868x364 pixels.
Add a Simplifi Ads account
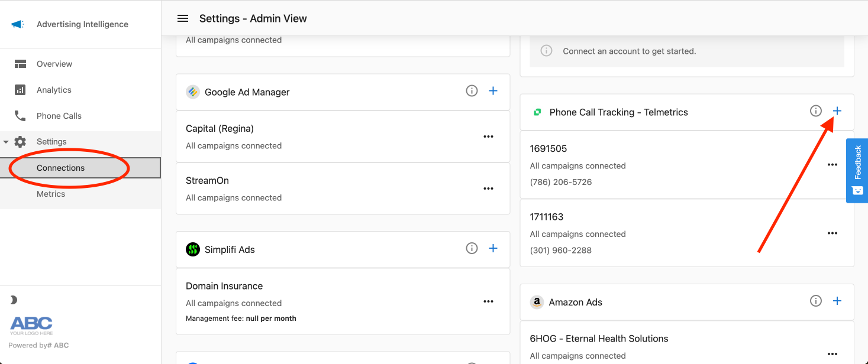coord(493,248)
